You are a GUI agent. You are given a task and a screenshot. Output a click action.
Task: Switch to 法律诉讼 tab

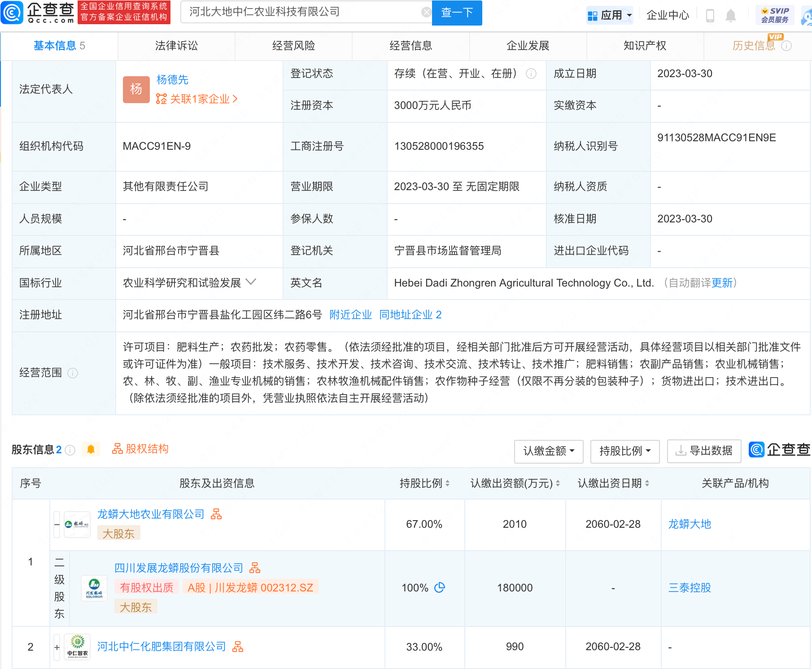point(176,46)
